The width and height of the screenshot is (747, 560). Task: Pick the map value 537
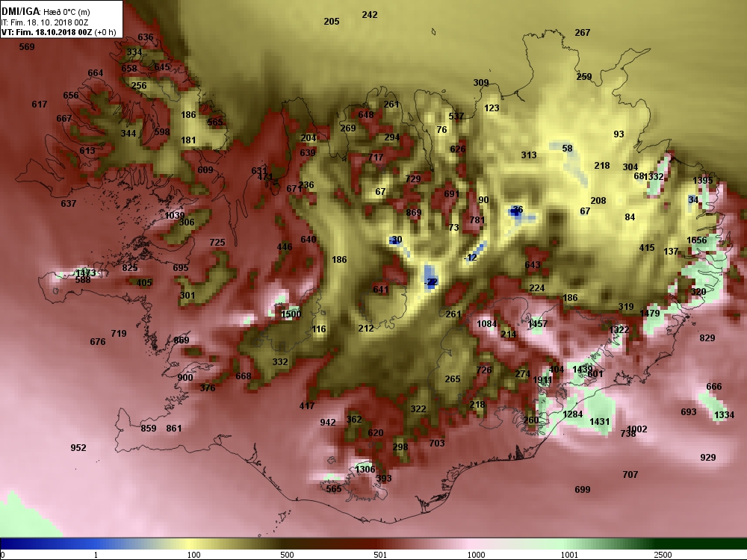(x=456, y=116)
